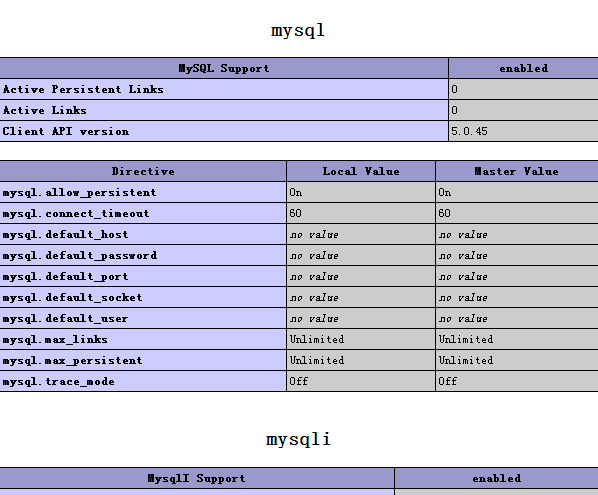
Task: Click mysql.default_host master no value
Action: pyautogui.click(x=463, y=235)
